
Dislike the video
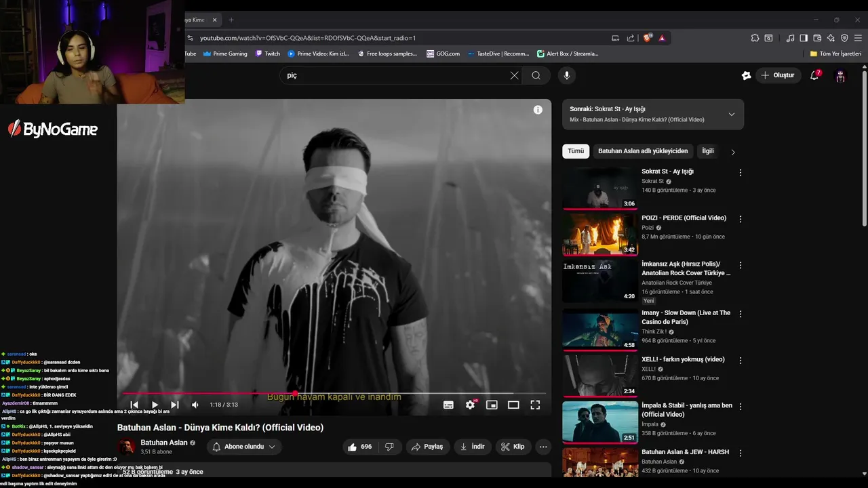[x=389, y=447]
